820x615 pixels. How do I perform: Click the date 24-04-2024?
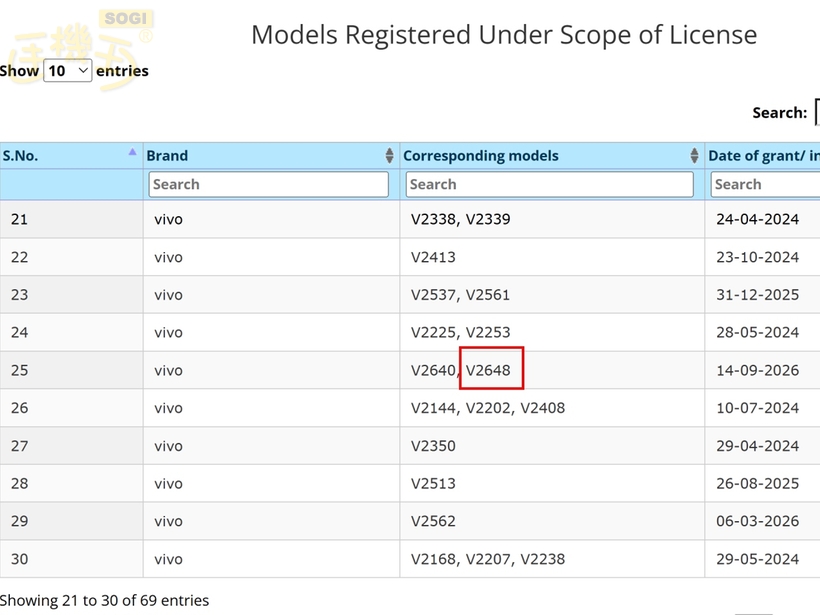pyautogui.click(x=757, y=219)
